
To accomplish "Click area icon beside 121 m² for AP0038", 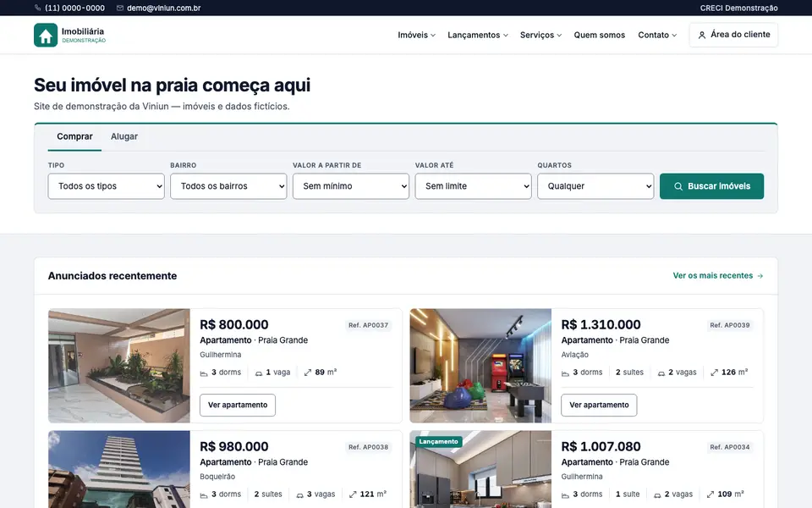I will point(353,494).
